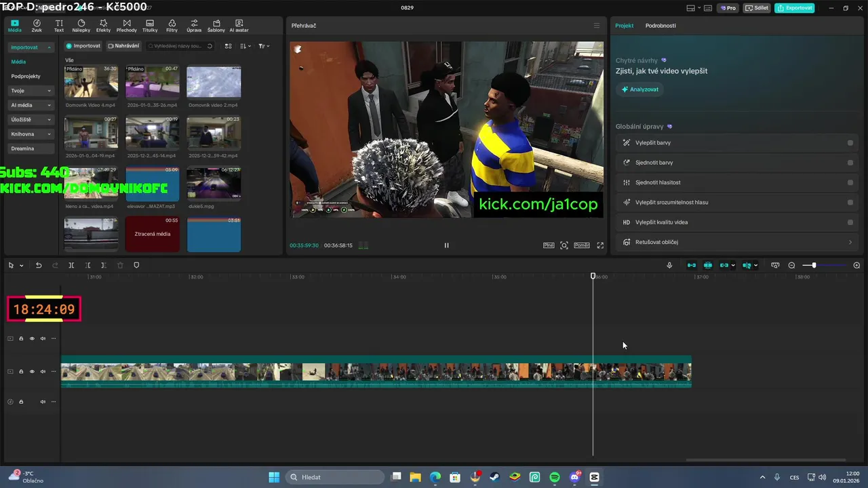Open Spotify from the taskbar
Viewport: 868px width, 488px height.
point(555,477)
